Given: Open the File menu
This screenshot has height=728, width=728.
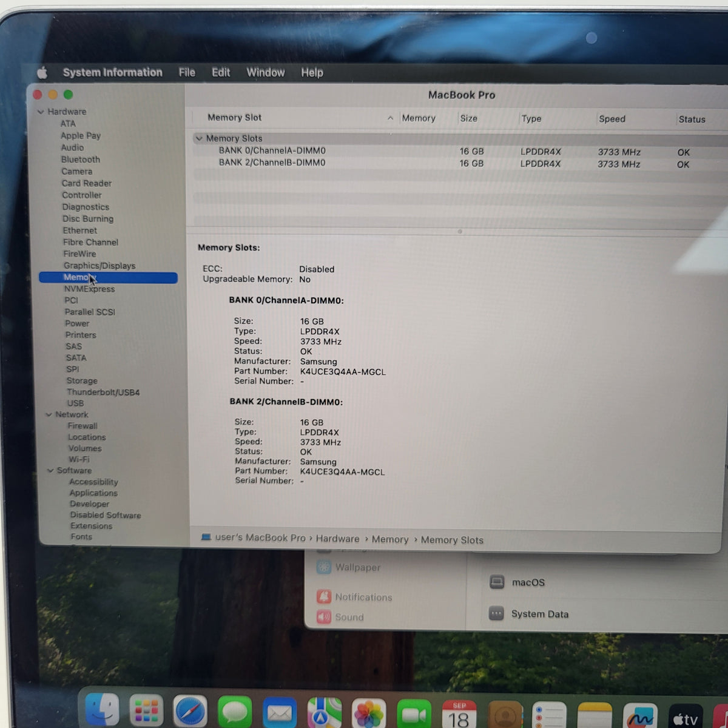Looking at the screenshot, I should [x=187, y=72].
